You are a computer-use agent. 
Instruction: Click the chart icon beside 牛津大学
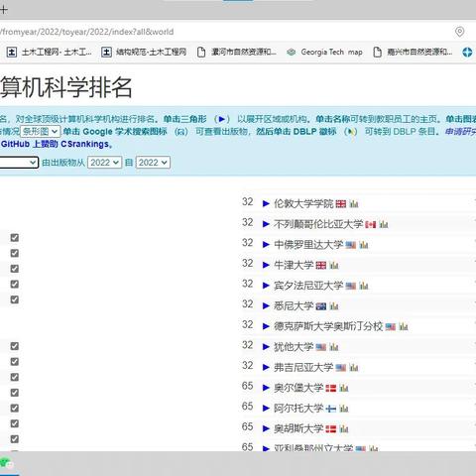334,265
